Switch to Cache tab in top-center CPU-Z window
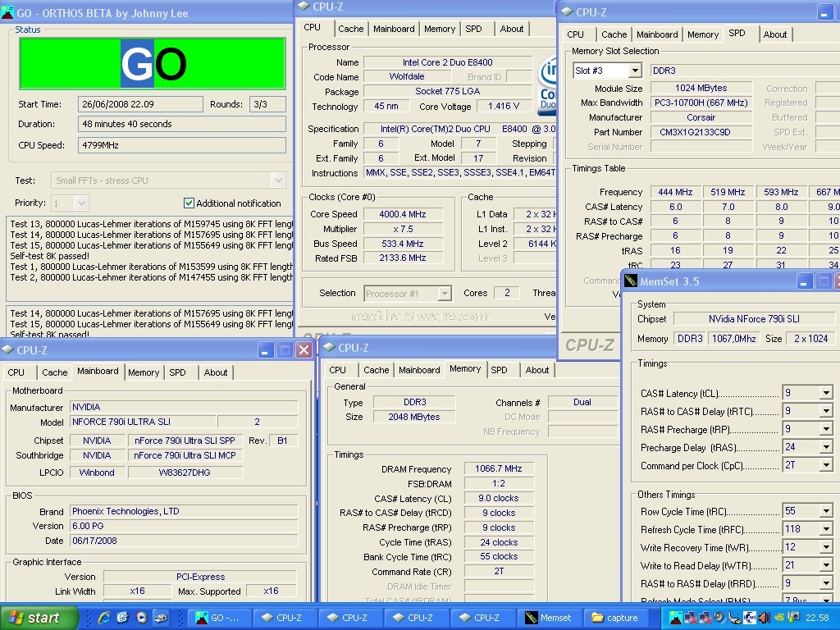Viewport: 840px width, 630px height. pyautogui.click(x=351, y=29)
